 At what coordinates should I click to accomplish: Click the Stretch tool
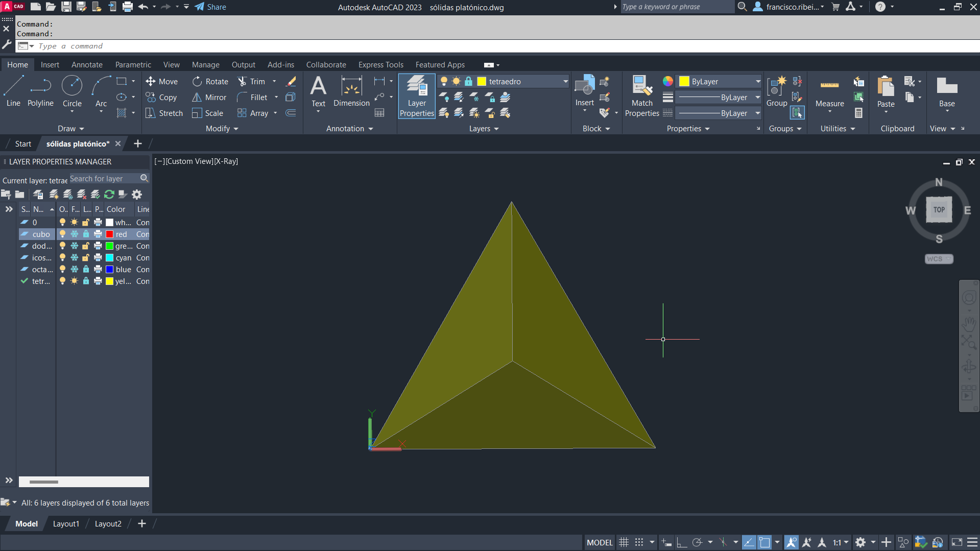(x=164, y=113)
